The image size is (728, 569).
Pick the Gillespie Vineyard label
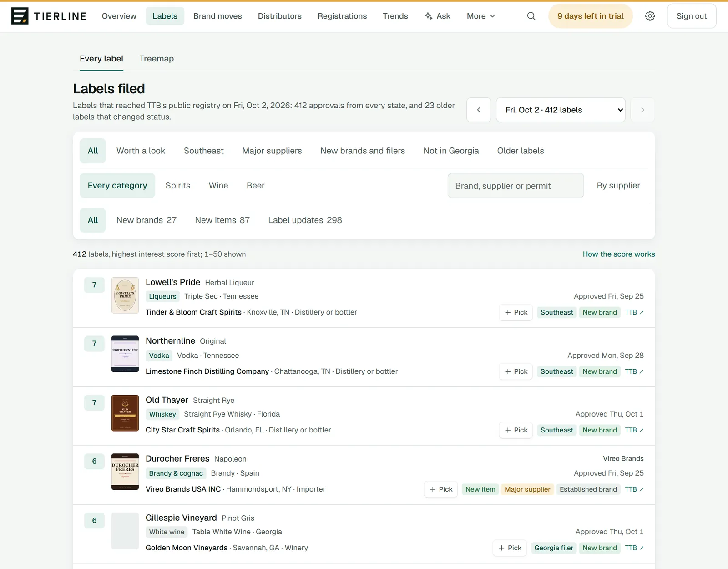point(510,548)
